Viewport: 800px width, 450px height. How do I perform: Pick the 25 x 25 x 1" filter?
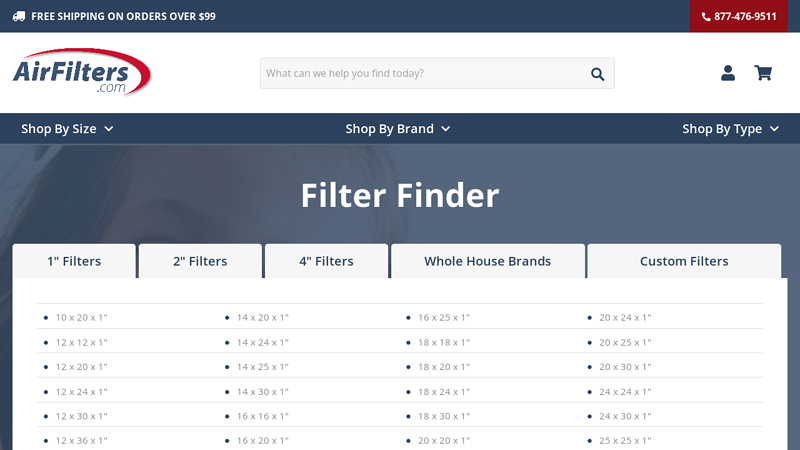click(626, 440)
